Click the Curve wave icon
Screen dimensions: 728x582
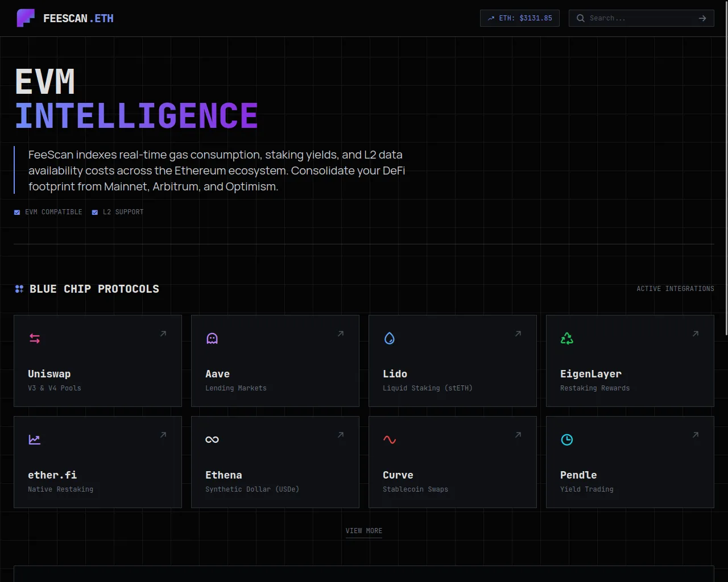[390, 440]
